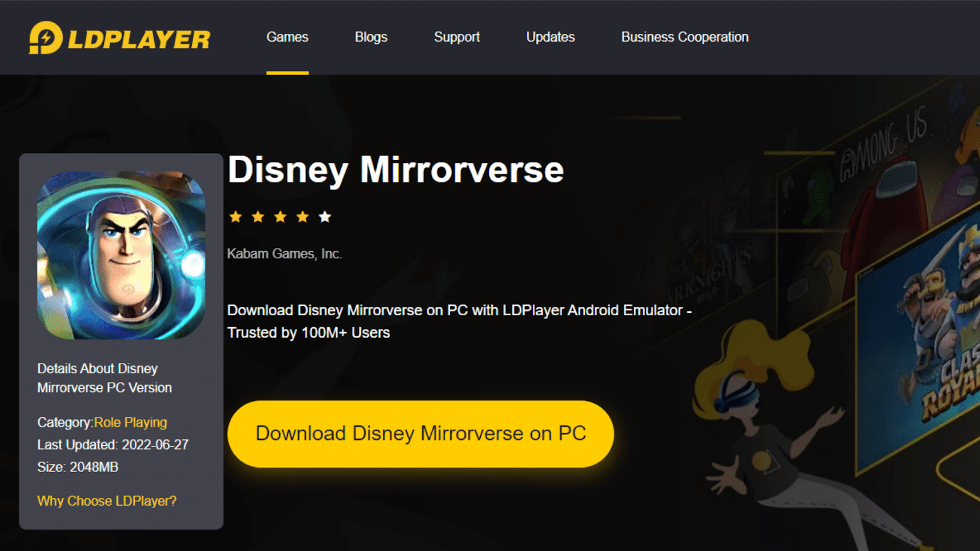Open Business Cooperation page
The image size is (980, 551).
pyautogui.click(x=685, y=37)
